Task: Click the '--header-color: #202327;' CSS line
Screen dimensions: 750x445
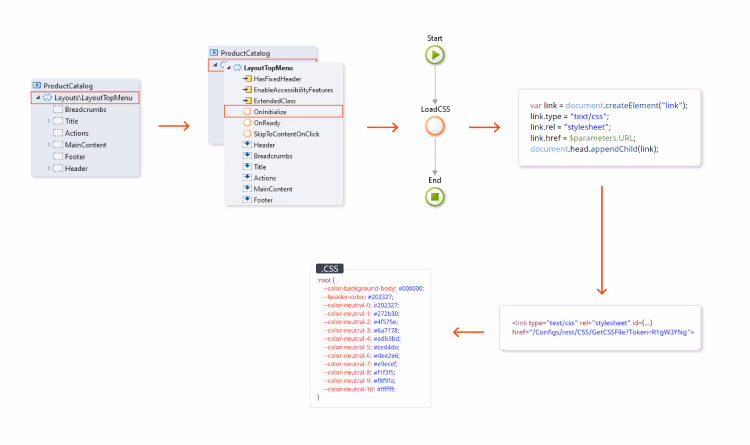Action: coord(358,297)
